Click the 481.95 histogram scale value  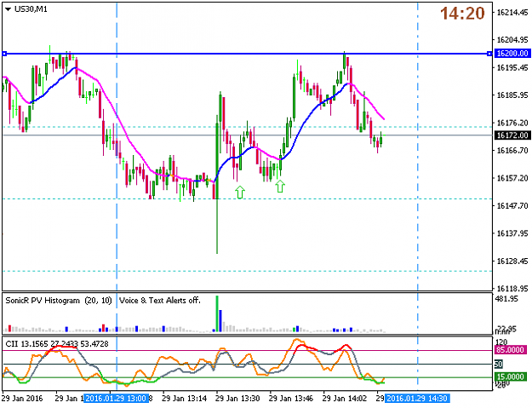(x=506, y=299)
